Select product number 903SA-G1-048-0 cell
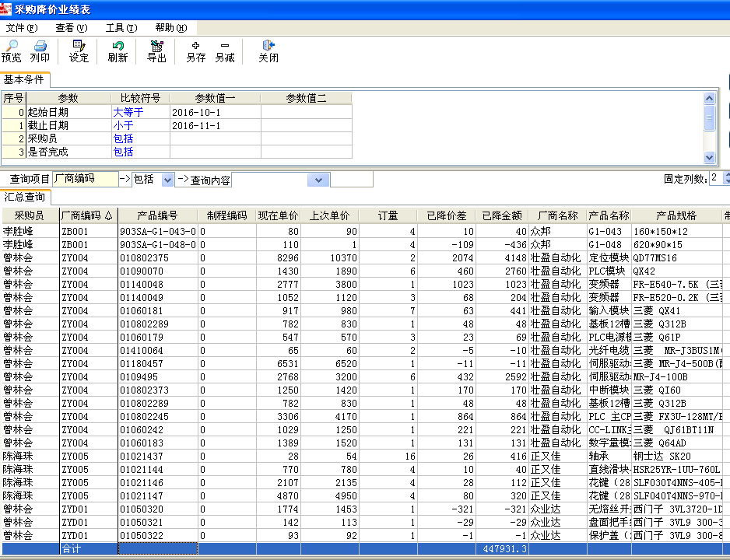This screenshot has width=730, height=560. pyautogui.click(x=158, y=244)
